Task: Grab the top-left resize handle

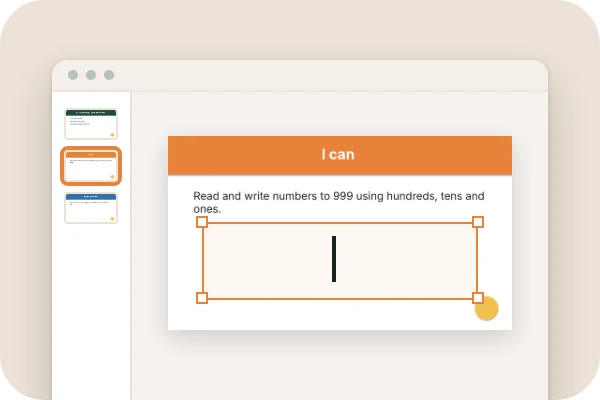Action: 202,222
